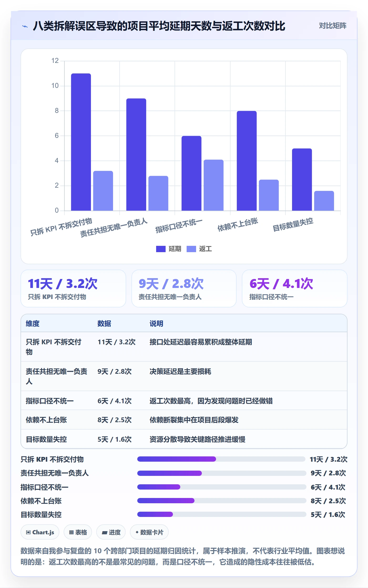Viewport: 368px width, 588px height.
Task: Click the 延期 bar for 责任共担无唯一负责人
Action: [x=136, y=155]
